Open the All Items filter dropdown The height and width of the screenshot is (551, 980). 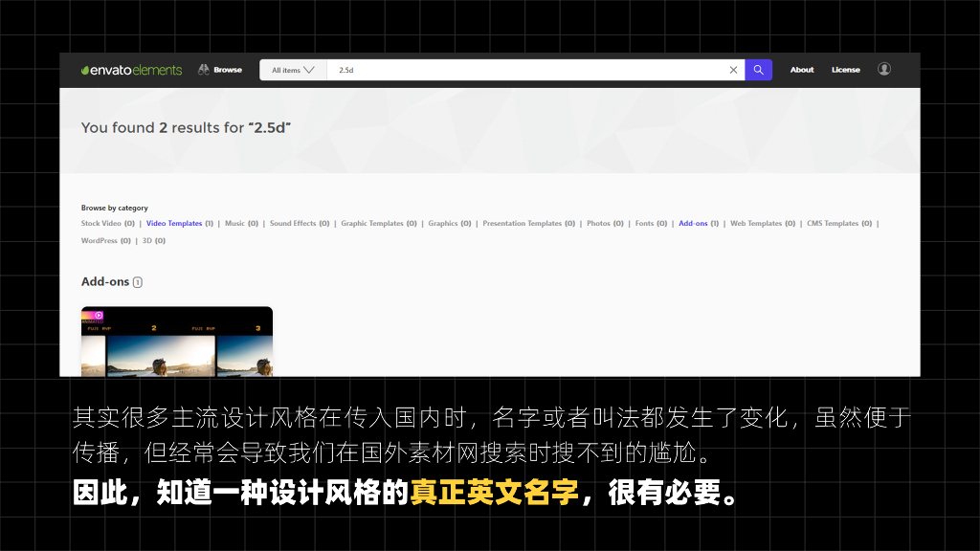click(x=292, y=70)
